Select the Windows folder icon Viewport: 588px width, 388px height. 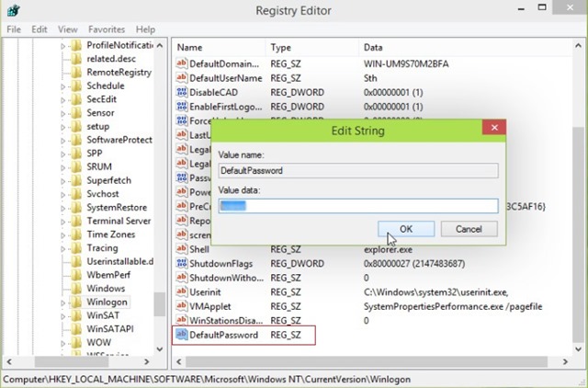point(76,289)
